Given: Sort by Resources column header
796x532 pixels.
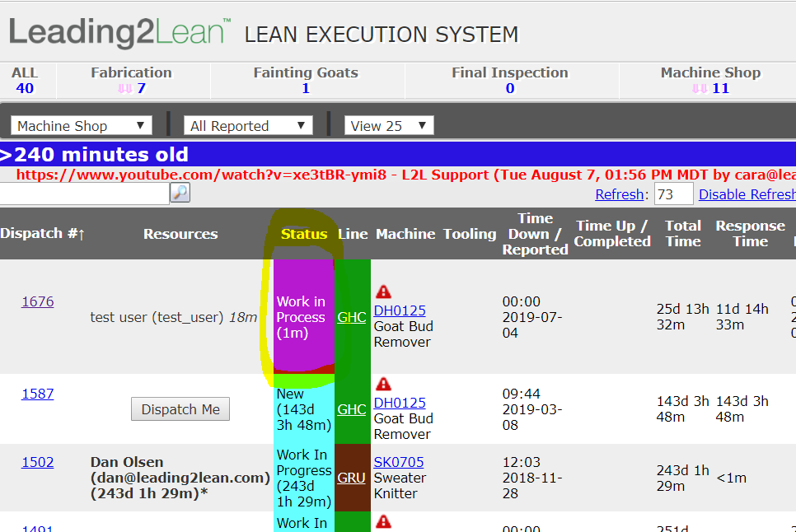Looking at the screenshot, I should pyautogui.click(x=180, y=235).
